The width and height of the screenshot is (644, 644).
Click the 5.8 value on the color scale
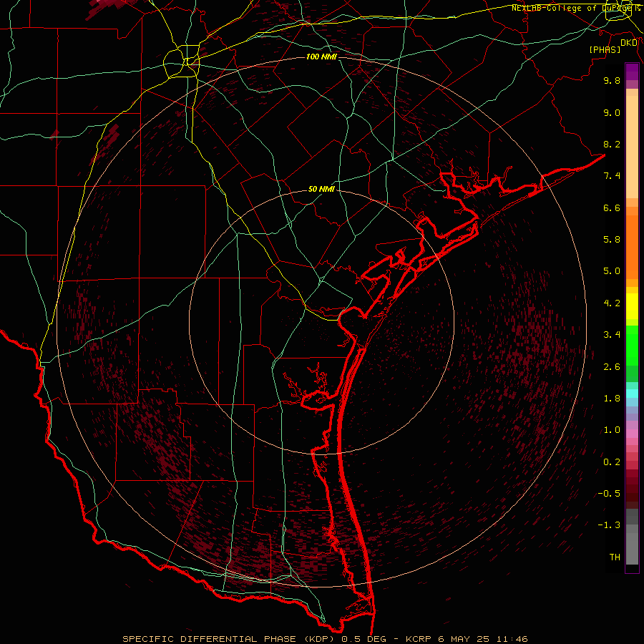click(612, 240)
